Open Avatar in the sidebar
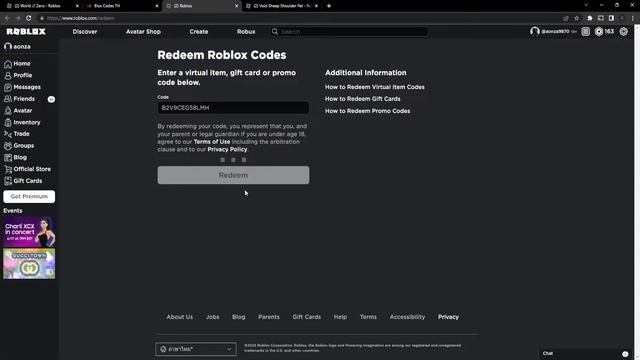640x360 pixels. [18, 111]
